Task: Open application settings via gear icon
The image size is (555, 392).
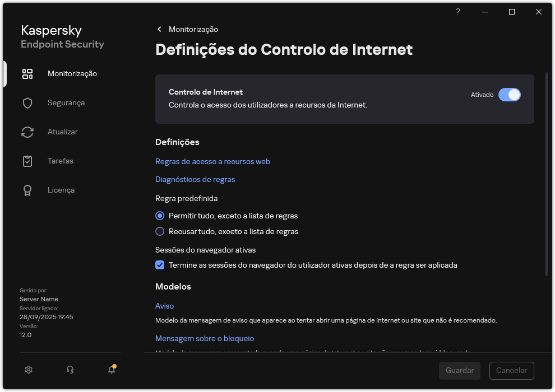Action: pos(28,370)
